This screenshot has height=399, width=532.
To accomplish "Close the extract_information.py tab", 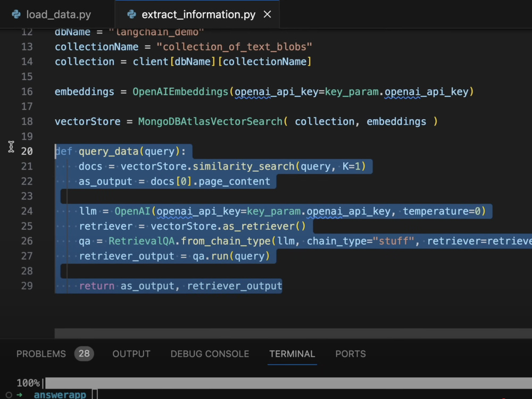I will 268,14.
